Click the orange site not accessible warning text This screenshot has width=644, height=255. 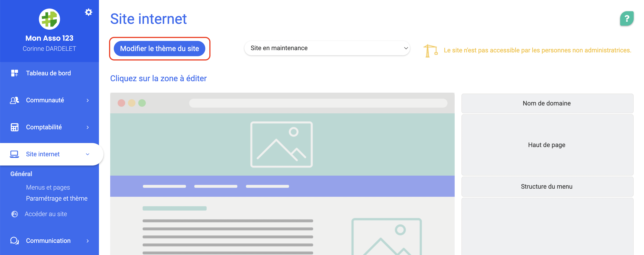pos(537,50)
